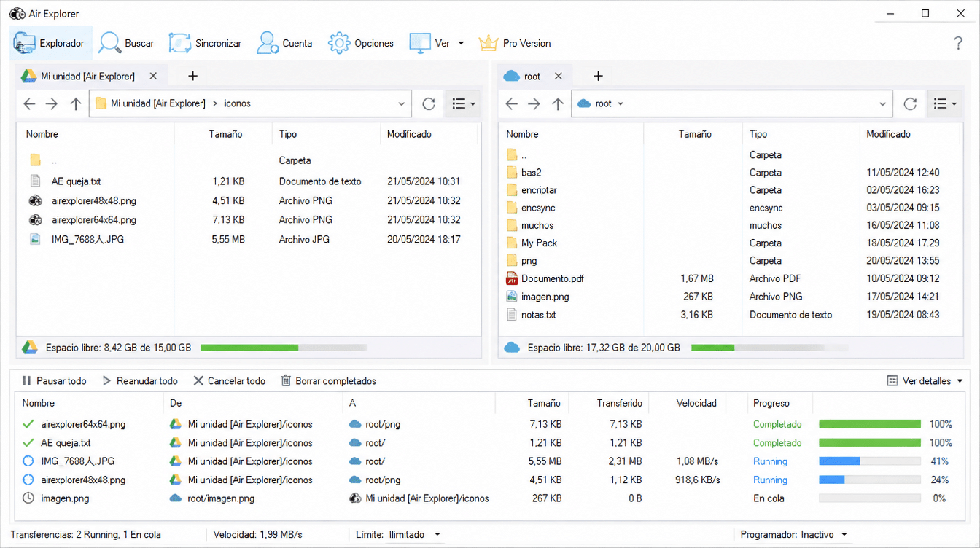Image resolution: width=980 pixels, height=548 pixels.
Task: Go back in right pane
Action: click(x=512, y=103)
